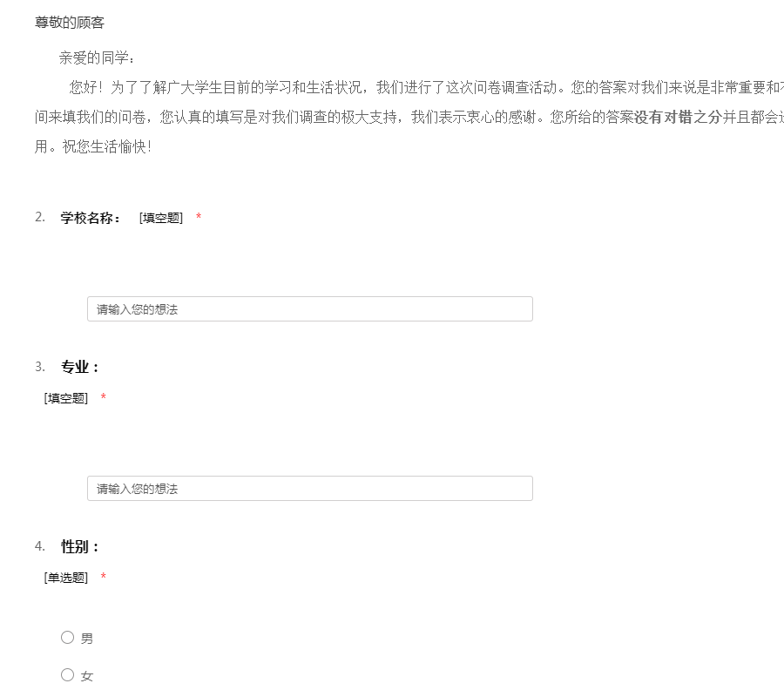Click the 男 option label text
784x697 pixels.
click(x=86, y=639)
